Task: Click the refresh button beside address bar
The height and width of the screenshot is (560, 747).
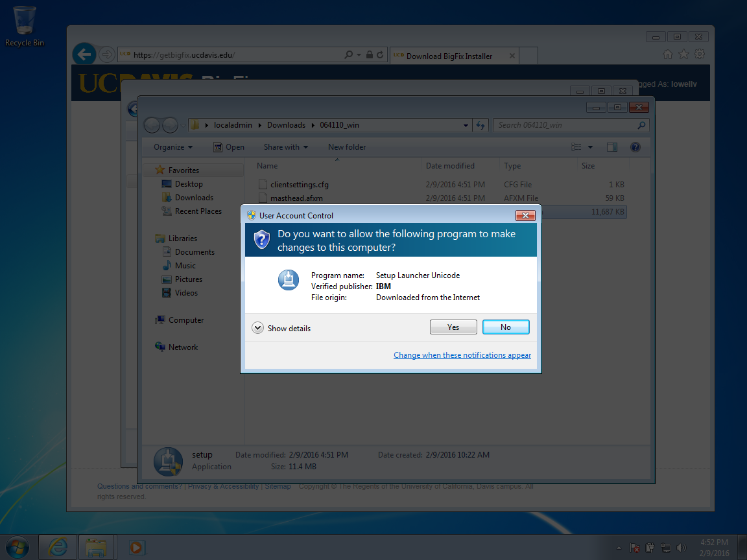Action: coord(480,125)
